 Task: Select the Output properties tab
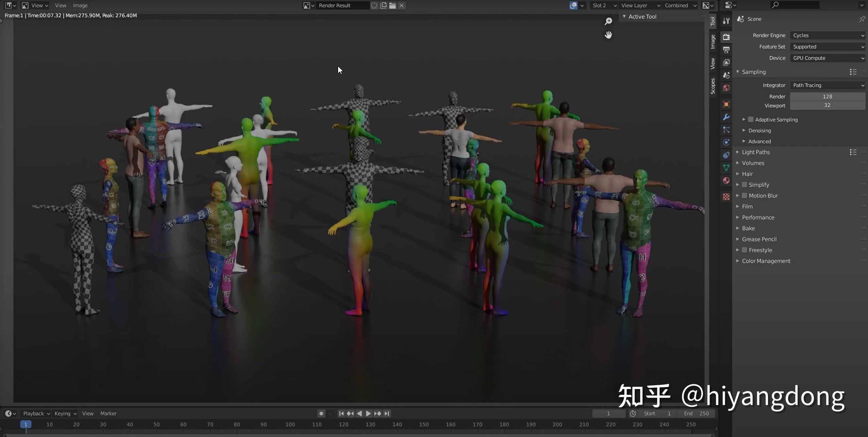726,50
